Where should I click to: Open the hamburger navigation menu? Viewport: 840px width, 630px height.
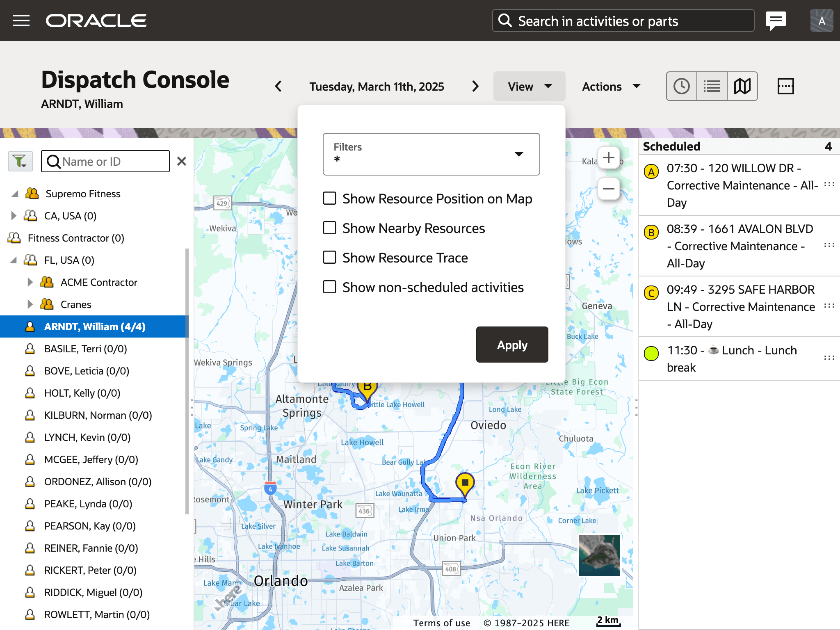[x=21, y=21]
